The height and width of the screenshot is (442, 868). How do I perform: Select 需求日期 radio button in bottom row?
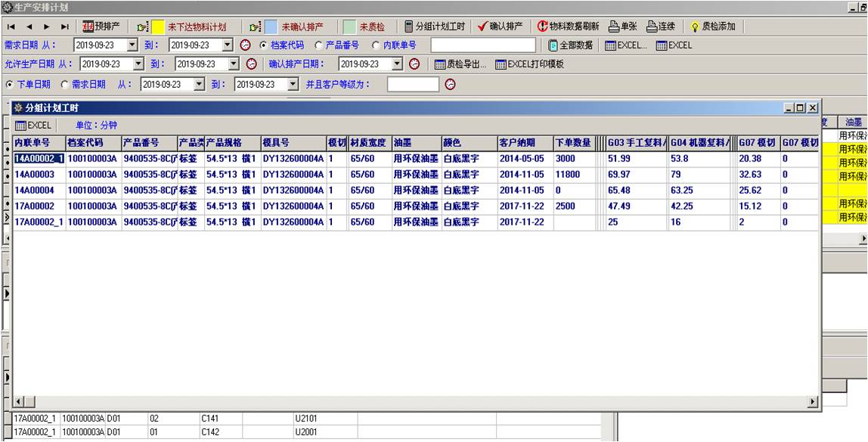pos(64,85)
